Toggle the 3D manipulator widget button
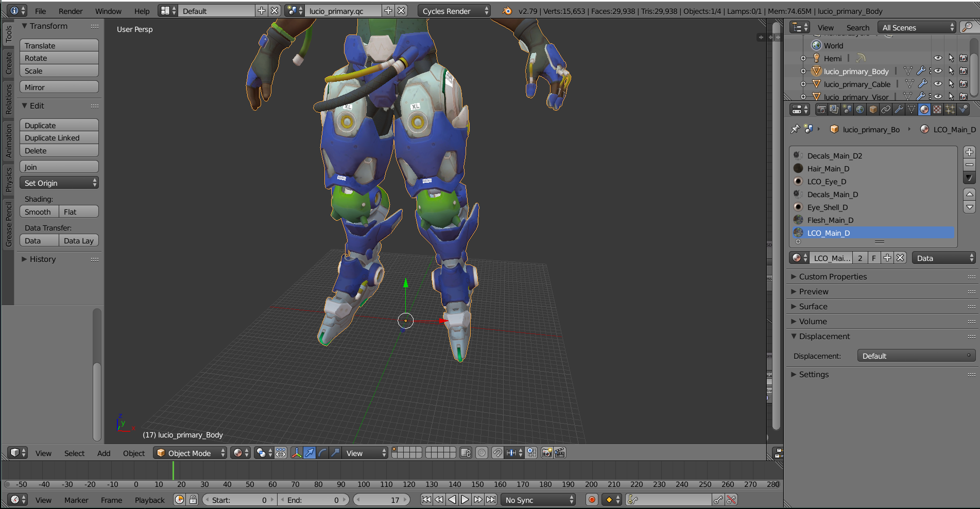Viewport: 980px width, 509px height. click(297, 453)
